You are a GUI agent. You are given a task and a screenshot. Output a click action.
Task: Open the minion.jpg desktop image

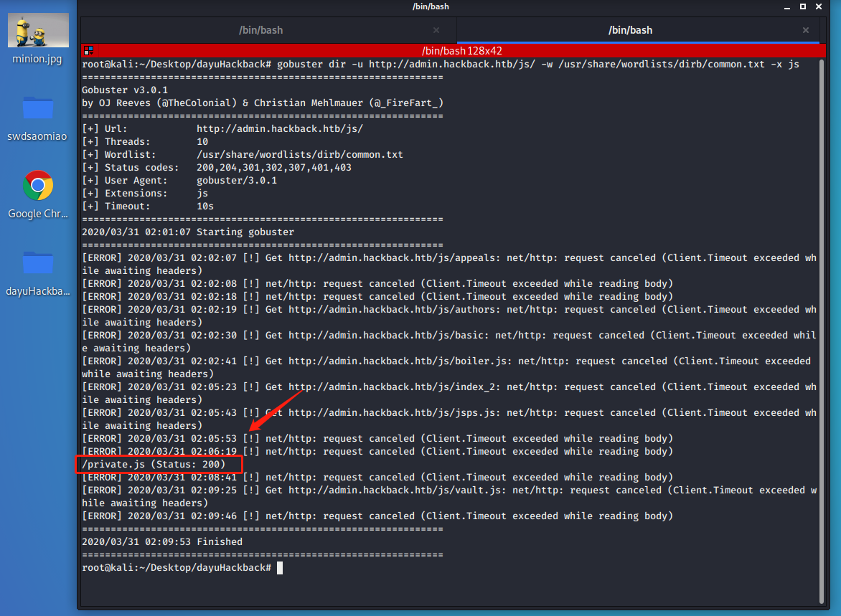tap(38, 39)
